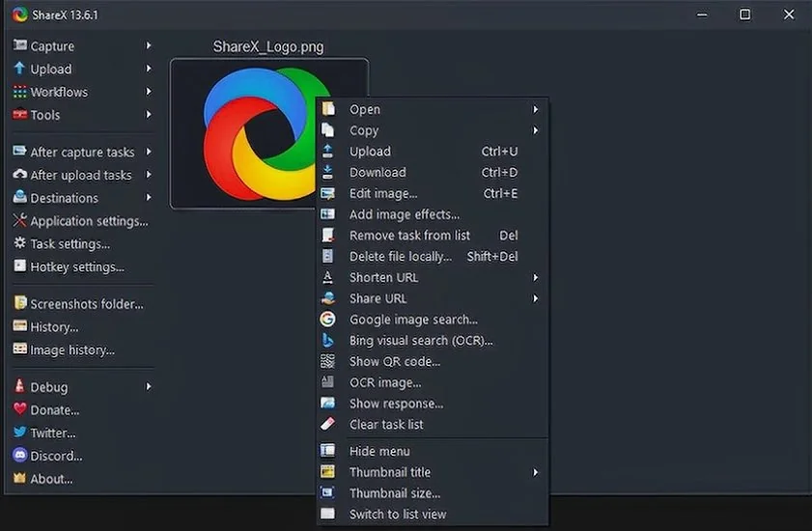This screenshot has width=812, height=531.
Task: Expand the Share URL submenu arrow
Action: (536, 299)
